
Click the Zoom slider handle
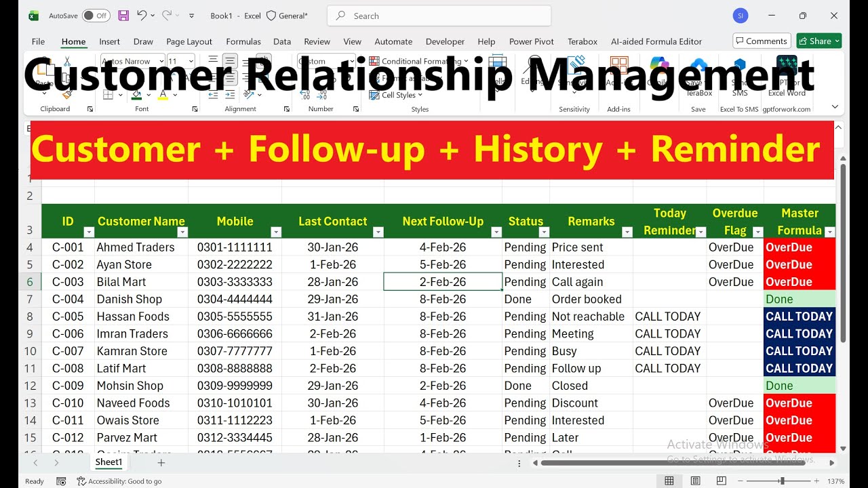tap(782, 481)
